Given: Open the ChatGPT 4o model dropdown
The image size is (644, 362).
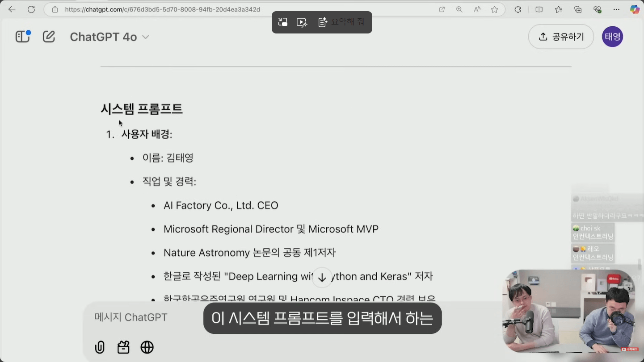Looking at the screenshot, I should coord(109,37).
